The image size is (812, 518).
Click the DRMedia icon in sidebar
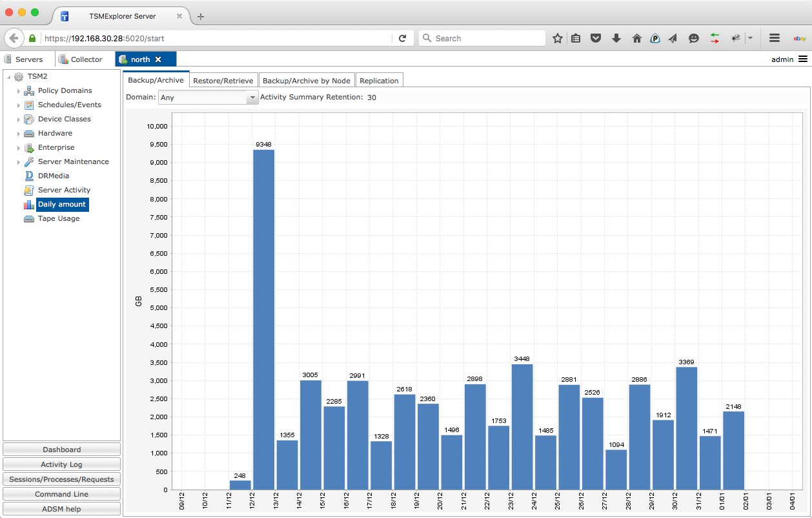pyautogui.click(x=29, y=176)
